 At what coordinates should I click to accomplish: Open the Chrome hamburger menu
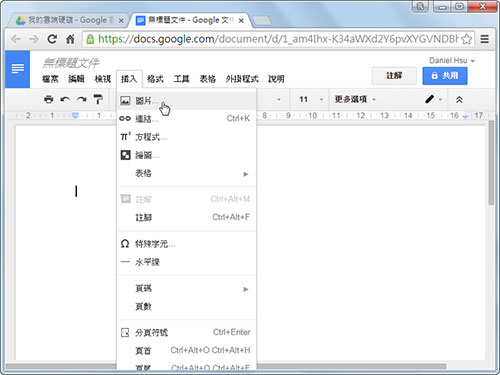[x=485, y=39]
